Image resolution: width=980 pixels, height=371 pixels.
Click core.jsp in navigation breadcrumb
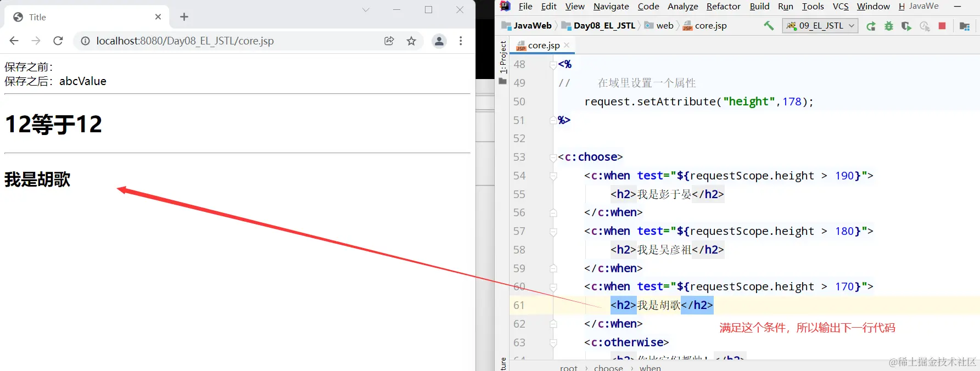704,26
